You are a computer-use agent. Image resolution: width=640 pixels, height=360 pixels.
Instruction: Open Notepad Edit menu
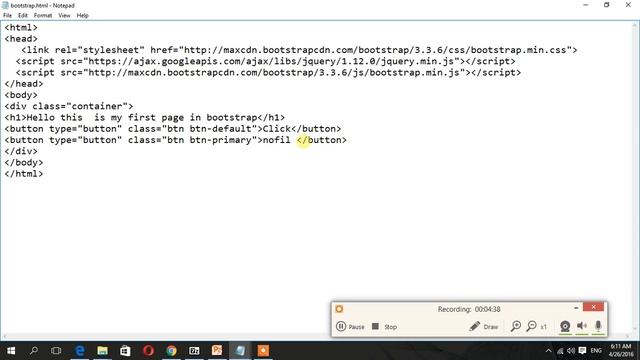coord(23,16)
